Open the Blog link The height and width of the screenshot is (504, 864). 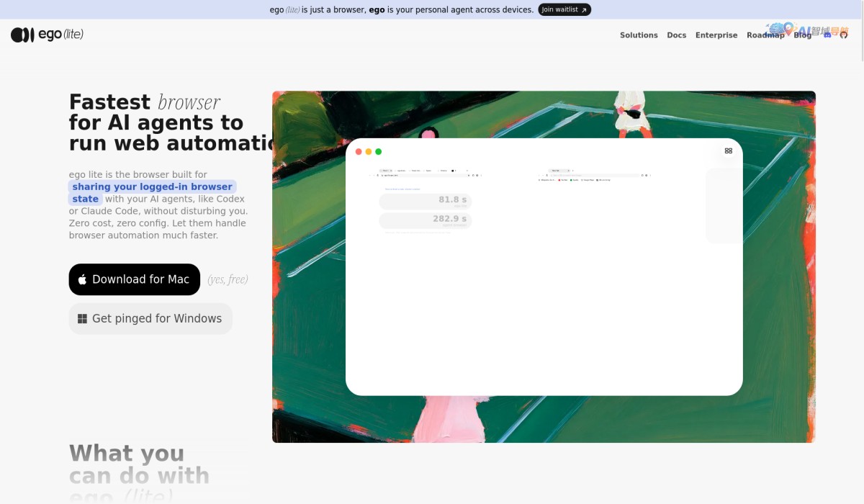[x=802, y=35]
